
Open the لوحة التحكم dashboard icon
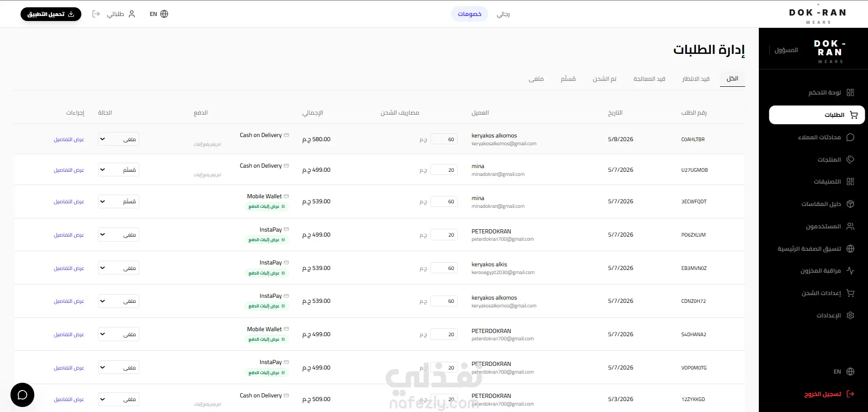(850, 92)
